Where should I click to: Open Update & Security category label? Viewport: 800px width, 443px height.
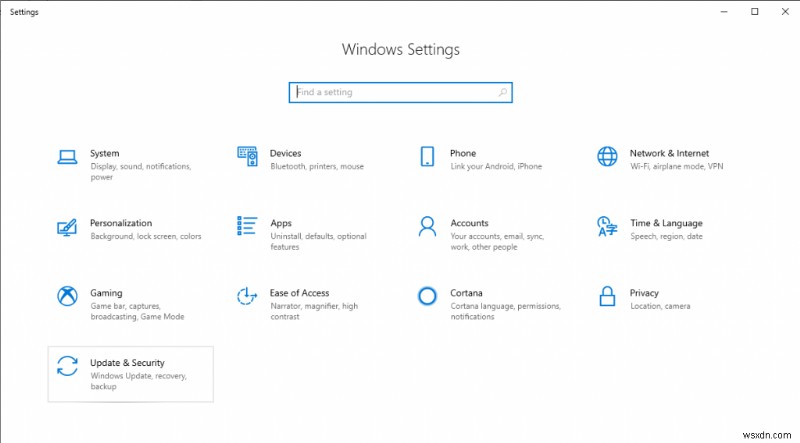[x=127, y=363]
